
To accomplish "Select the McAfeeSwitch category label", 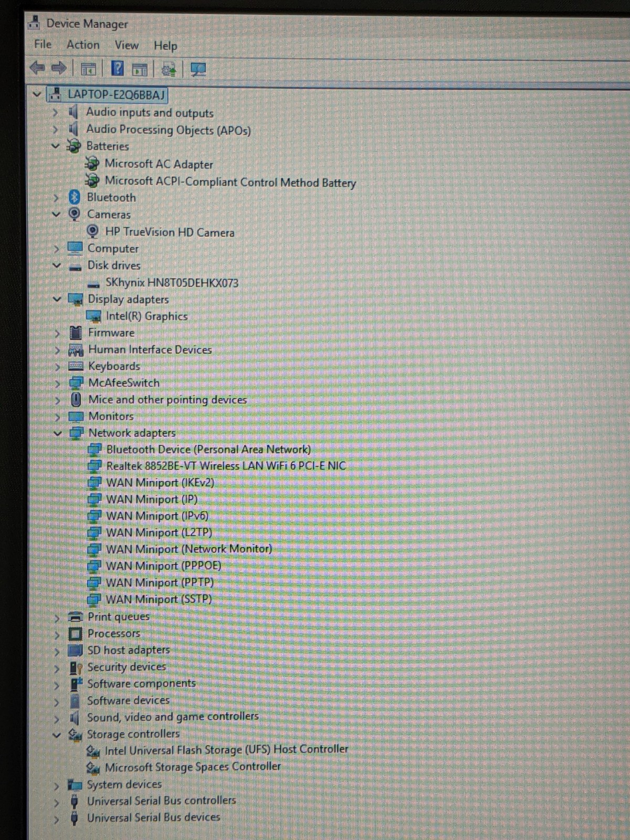I will [124, 383].
